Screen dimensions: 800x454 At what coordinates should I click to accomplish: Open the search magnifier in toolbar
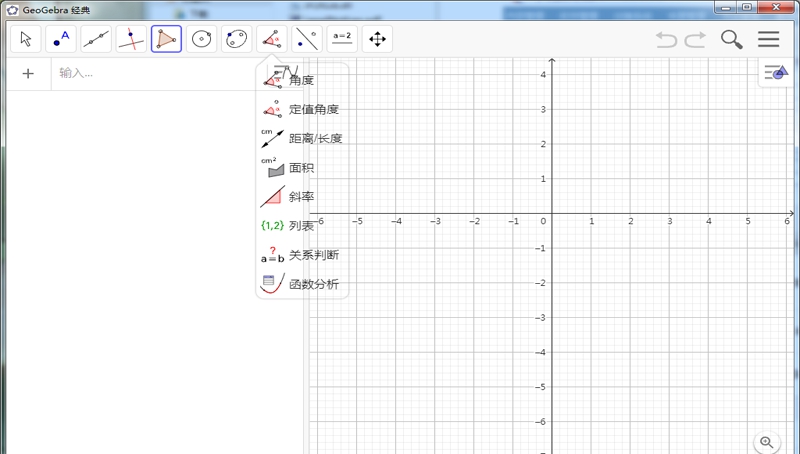pos(732,39)
